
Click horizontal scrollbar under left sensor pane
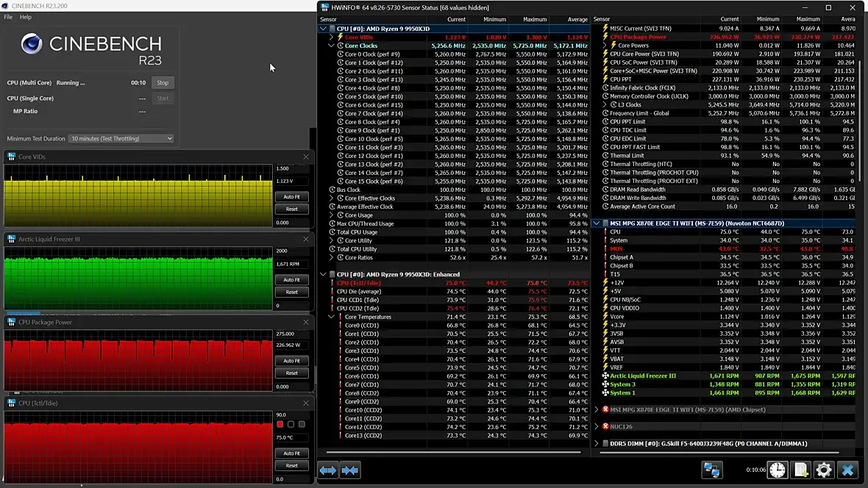[x=453, y=452]
